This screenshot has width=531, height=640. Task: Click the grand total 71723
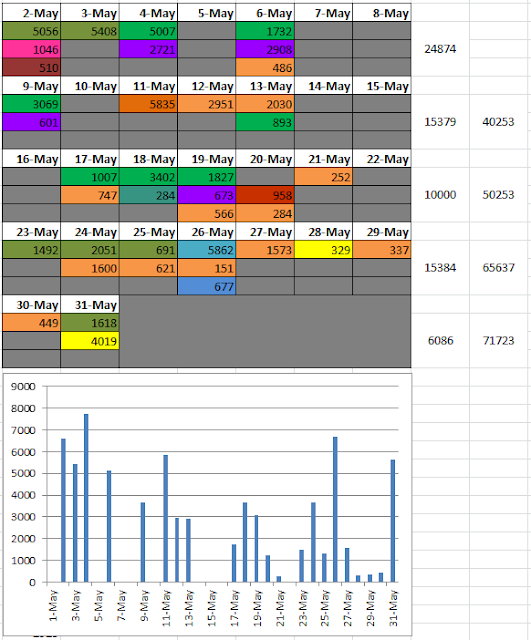pyautogui.click(x=498, y=340)
